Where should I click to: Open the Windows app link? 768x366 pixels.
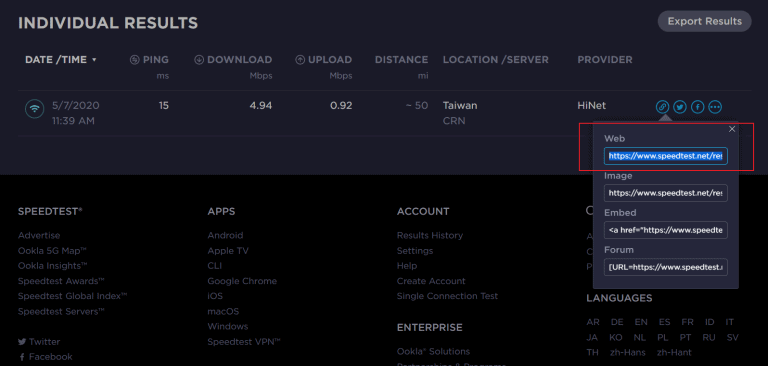pos(228,326)
